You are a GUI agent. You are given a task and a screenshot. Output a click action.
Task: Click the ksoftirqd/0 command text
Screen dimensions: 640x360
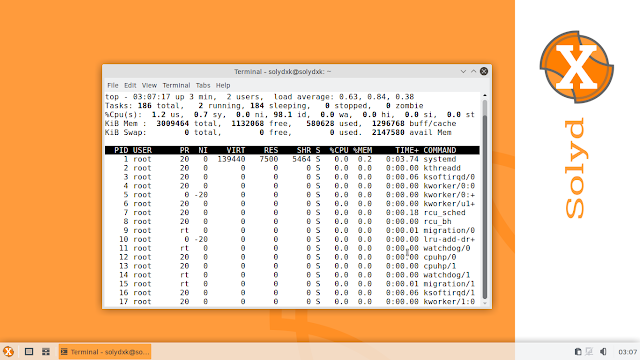click(x=449, y=177)
